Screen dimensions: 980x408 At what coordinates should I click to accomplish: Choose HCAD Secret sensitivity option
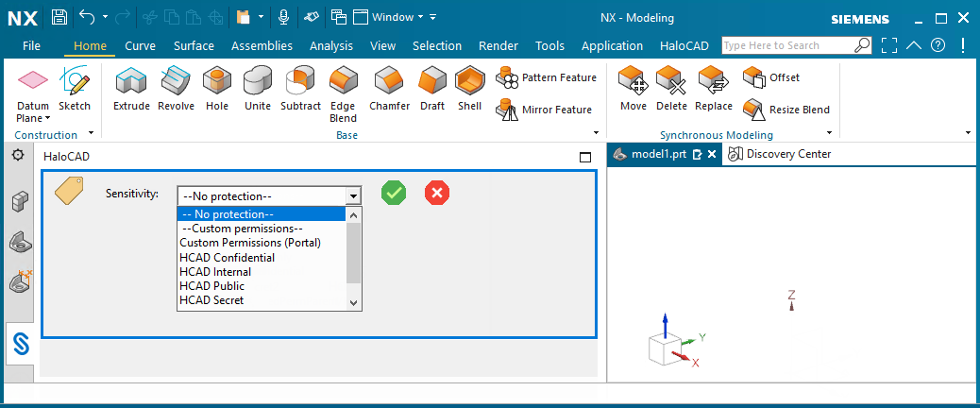(x=211, y=300)
